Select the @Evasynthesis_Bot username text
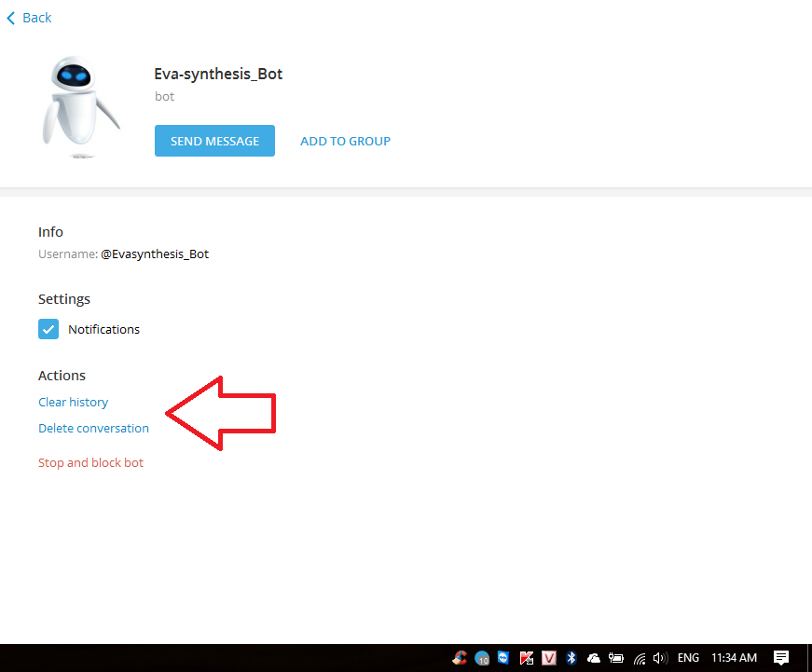Viewport: 812px width, 672px height. (155, 254)
